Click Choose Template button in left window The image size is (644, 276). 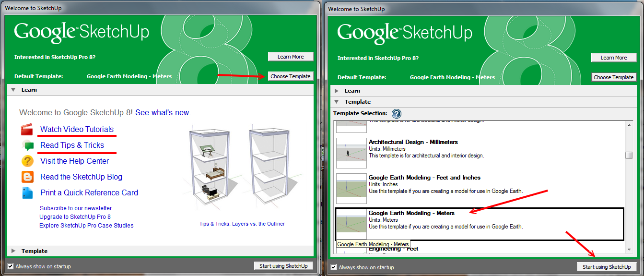(291, 76)
